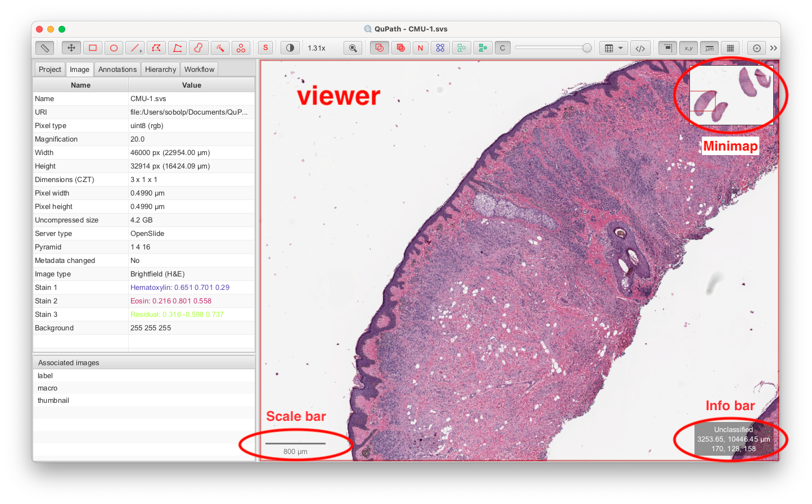Click zoom to fit button
This screenshot has width=812, height=504.
coord(353,48)
